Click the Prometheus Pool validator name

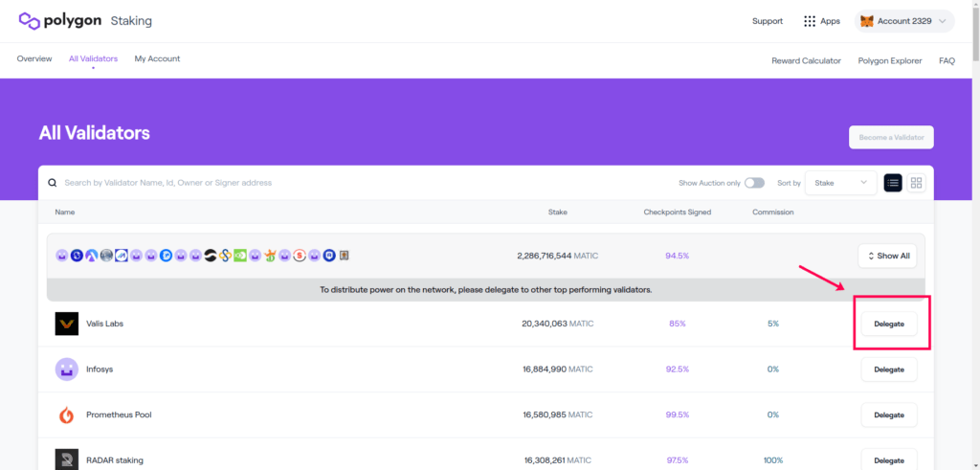[119, 415]
